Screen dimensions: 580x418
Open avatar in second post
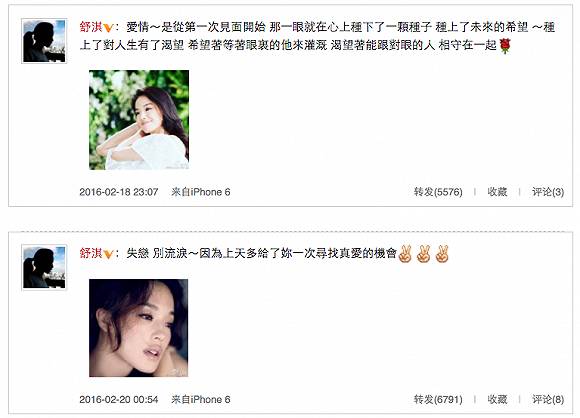pos(44,267)
